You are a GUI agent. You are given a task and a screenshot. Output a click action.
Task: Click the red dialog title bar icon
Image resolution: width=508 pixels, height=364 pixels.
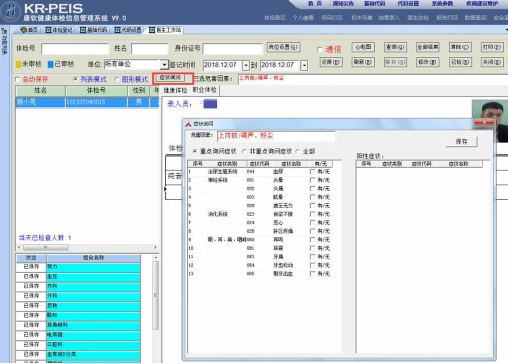[x=188, y=124]
